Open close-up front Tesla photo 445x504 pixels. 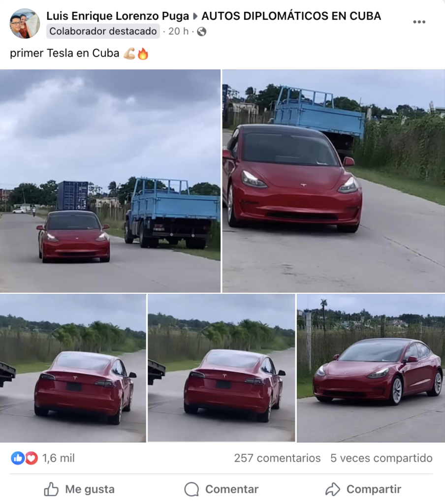click(334, 181)
